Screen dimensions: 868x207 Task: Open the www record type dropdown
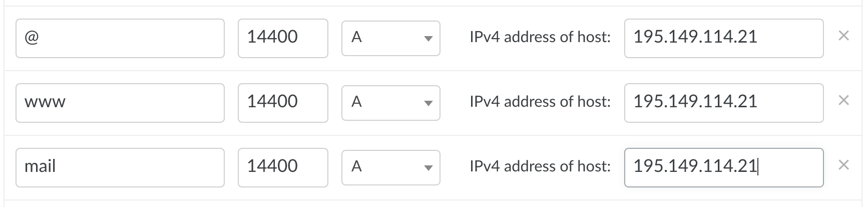[390, 103]
